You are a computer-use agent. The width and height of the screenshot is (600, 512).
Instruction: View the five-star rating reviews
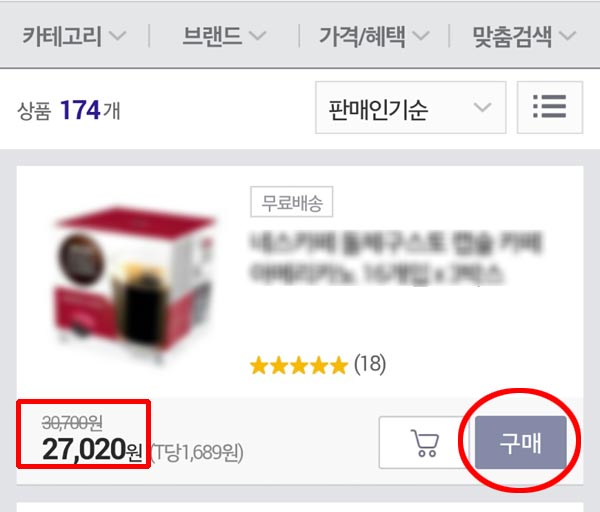298,365
